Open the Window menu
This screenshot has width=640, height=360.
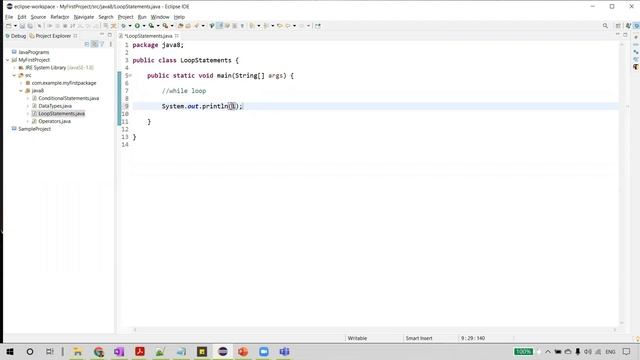tap(160, 17)
